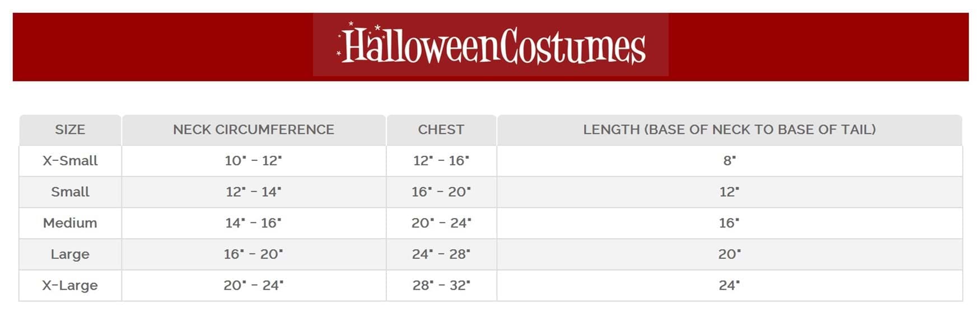Select the Small size row label

(x=70, y=192)
